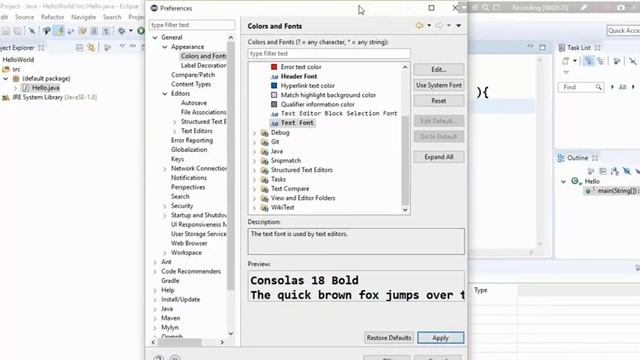Click the Apply button
Screen dimensions: 640x360
[440, 338]
